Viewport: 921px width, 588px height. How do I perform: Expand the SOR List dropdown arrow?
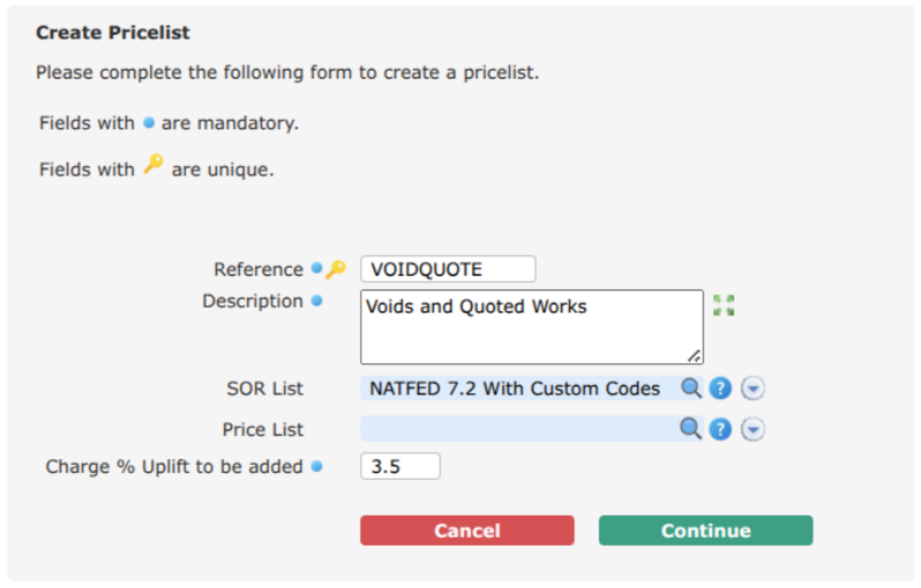(753, 388)
